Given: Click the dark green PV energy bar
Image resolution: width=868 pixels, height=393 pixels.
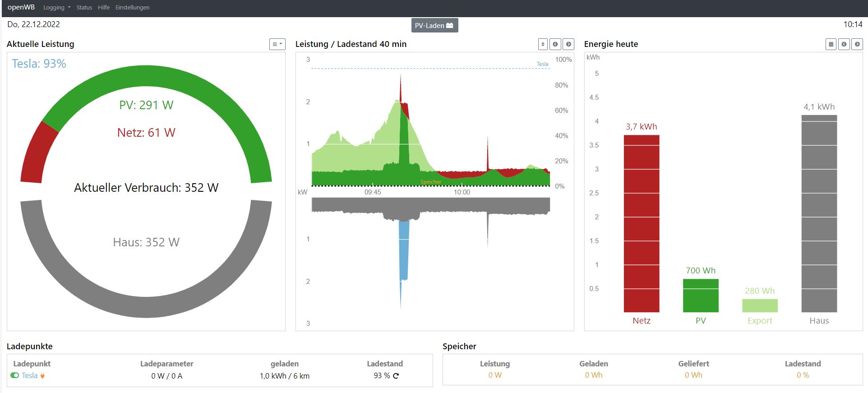Looking at the screenshot, I should tap(700, 296).
